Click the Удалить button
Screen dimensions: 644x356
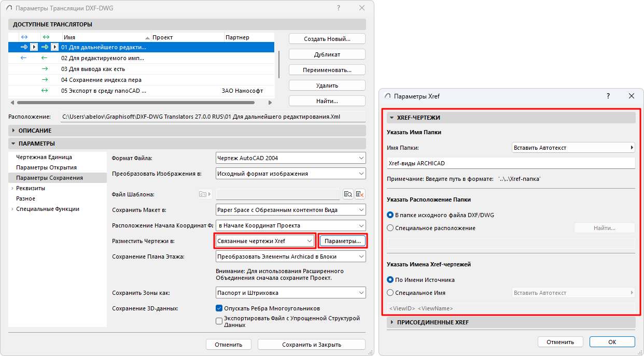tap(327, 86)
